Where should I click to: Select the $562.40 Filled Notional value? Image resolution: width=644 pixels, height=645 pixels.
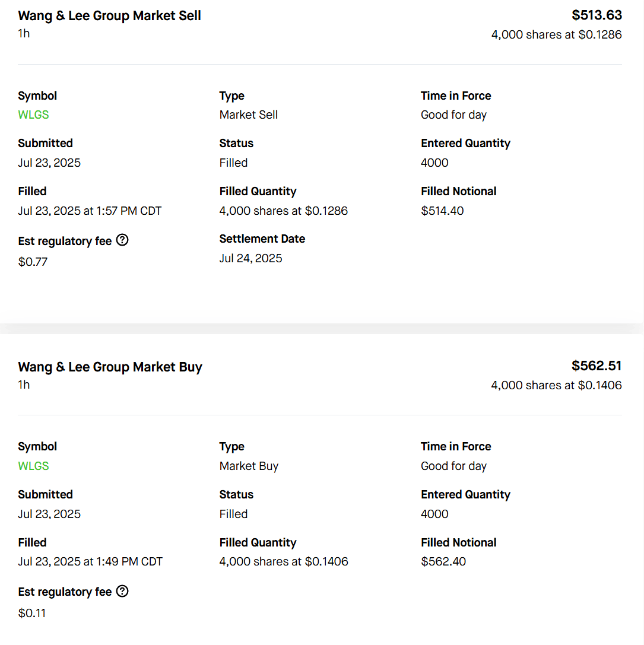[x=443, y=561]
